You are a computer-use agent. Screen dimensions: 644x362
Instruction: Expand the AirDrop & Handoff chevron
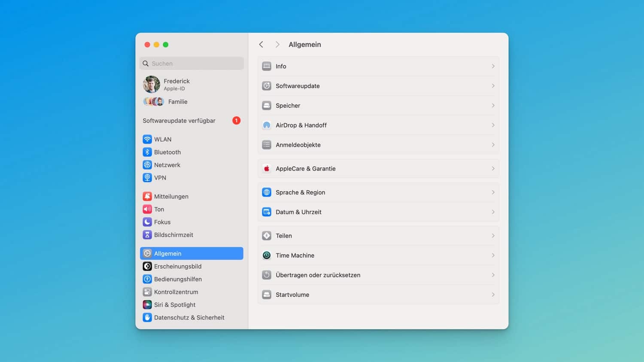point(493,125)
